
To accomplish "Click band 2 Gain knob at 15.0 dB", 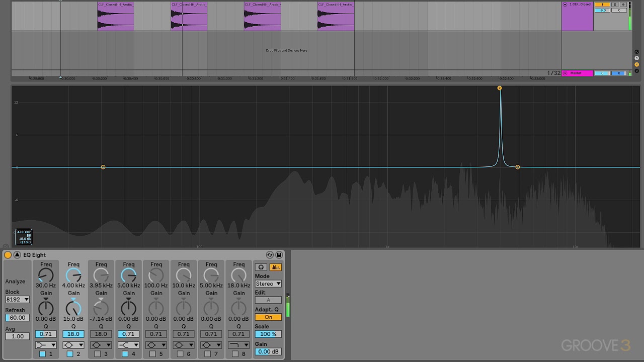I will click(73, 307).
